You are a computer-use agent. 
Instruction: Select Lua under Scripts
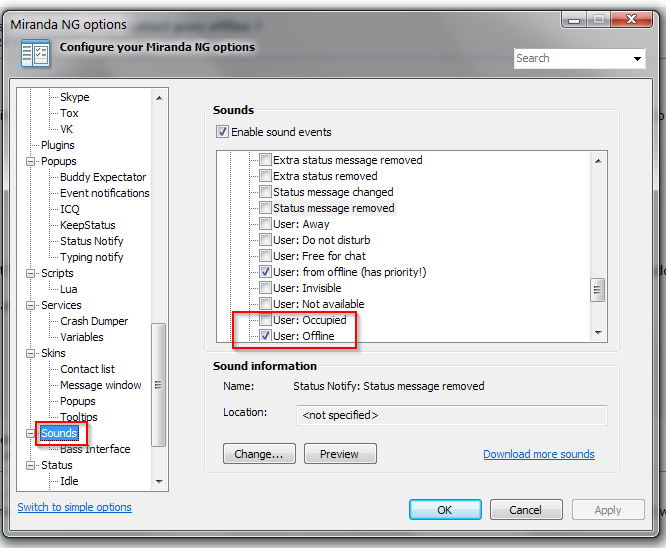click(69, 289)
